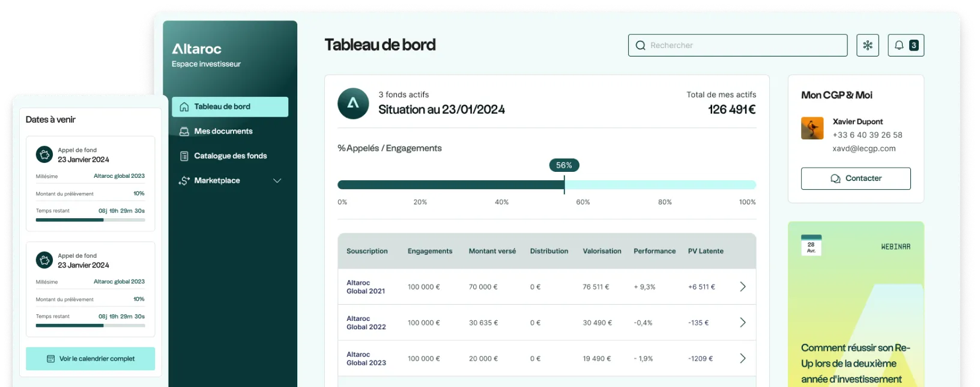This screenshot has height=387, width=980.
Task: Open Altaroc Global 2022 row chevron
Action: tap(743, 323)
